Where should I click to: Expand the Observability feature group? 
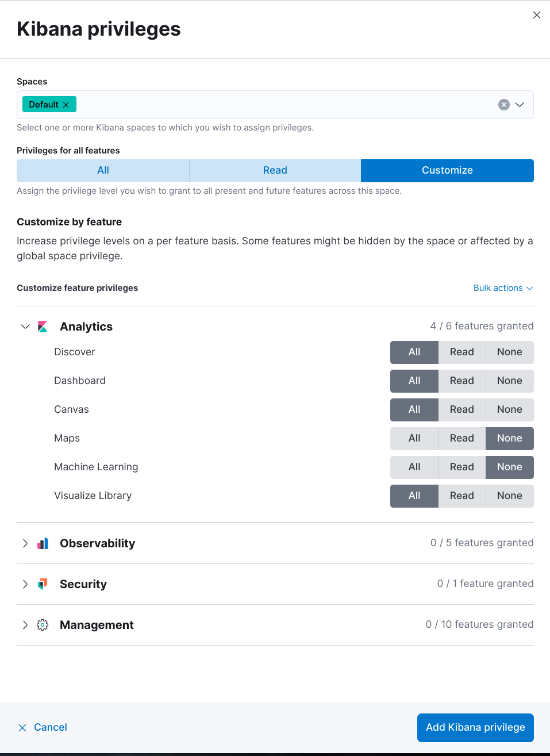coord(25,543)
